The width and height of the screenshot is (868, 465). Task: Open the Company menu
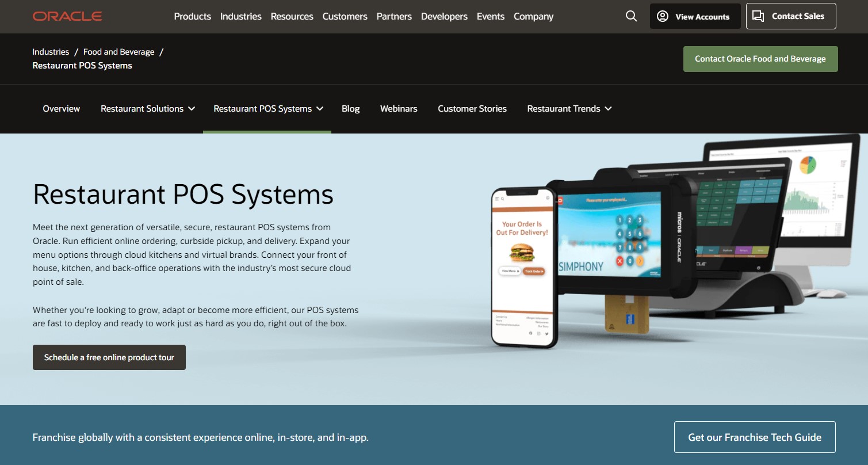(533, 16)
